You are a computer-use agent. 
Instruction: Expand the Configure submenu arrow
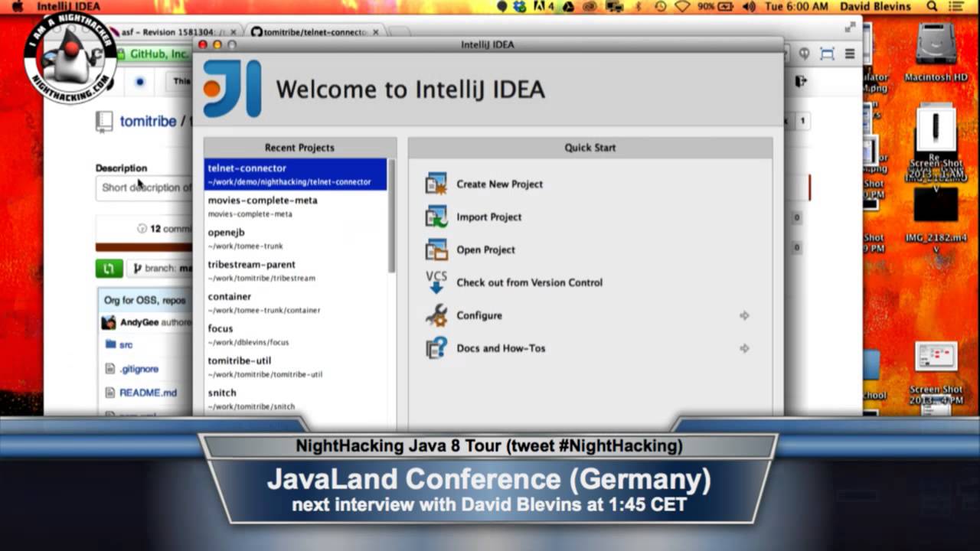(x=744, y=315)
